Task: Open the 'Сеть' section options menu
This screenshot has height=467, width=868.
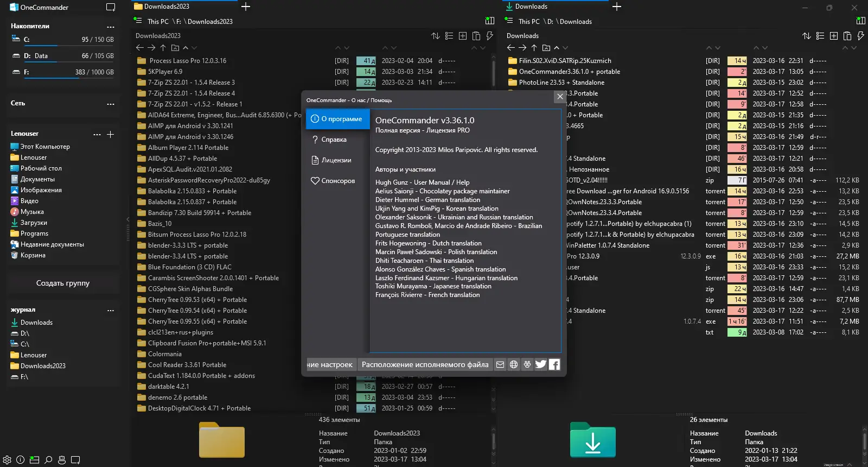Action: point(111,104)
